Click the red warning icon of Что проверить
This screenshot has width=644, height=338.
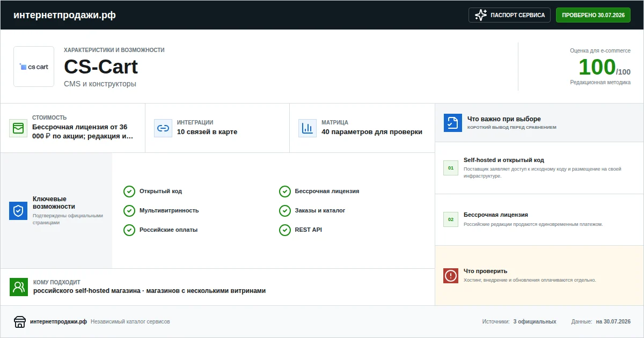coord(451,276)
